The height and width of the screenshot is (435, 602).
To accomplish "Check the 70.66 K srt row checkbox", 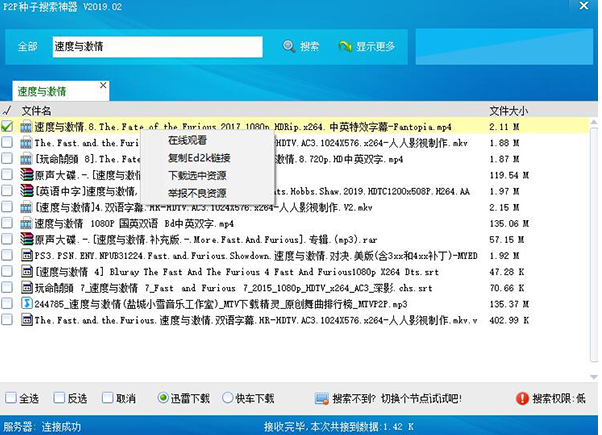I will coord(7,288).
